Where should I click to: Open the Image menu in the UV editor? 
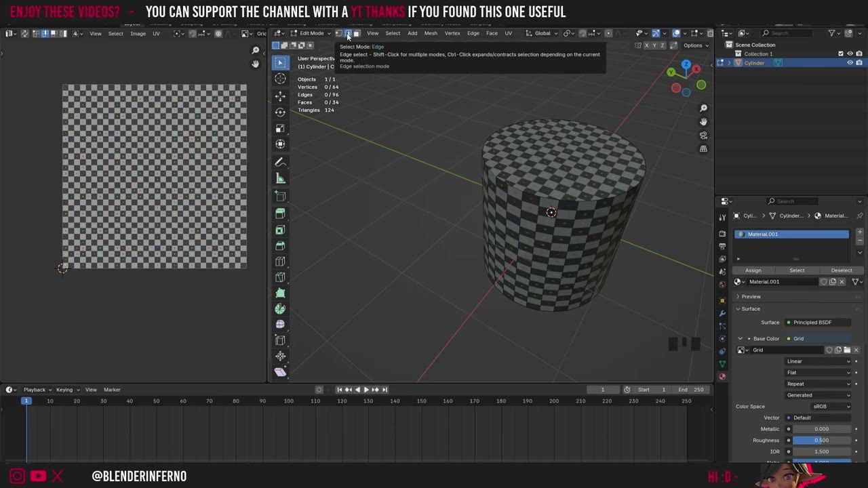coord(138,33)
